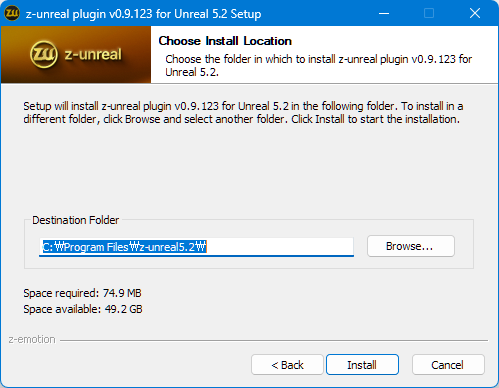Click the header subtitle about choosing the folder
The height and width of the screenshot is (388, 499).
(x=319, y=65)
